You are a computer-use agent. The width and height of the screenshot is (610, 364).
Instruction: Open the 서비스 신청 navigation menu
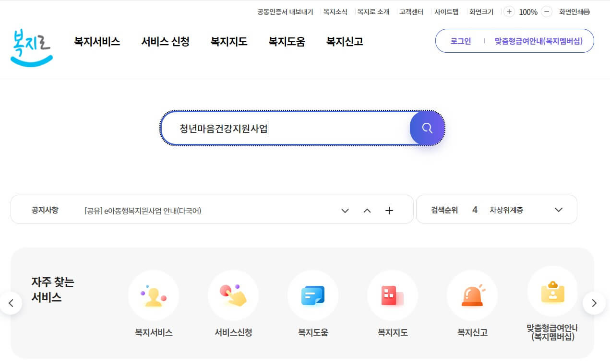tap(165, 42)
